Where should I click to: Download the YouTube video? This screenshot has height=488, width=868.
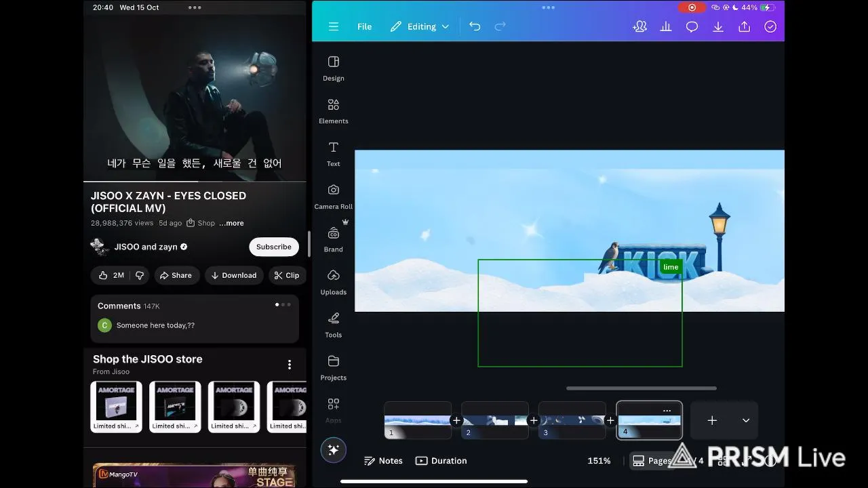coord(233,275)
